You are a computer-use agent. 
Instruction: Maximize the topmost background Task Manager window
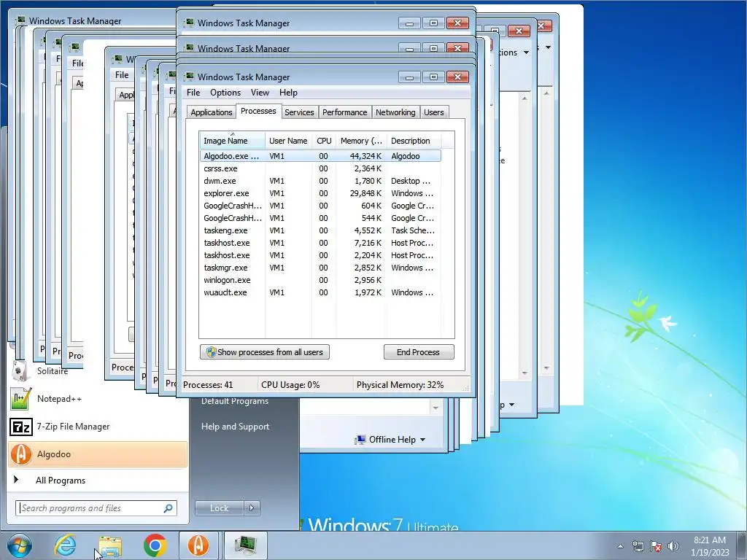pyautogui.click(x=433, y=23)
